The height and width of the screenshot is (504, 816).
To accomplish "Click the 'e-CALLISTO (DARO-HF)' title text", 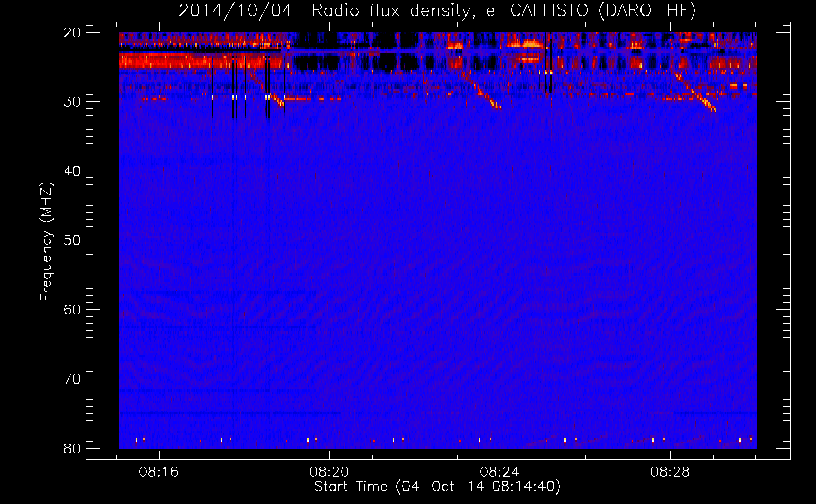I will [x=591, y=11].
